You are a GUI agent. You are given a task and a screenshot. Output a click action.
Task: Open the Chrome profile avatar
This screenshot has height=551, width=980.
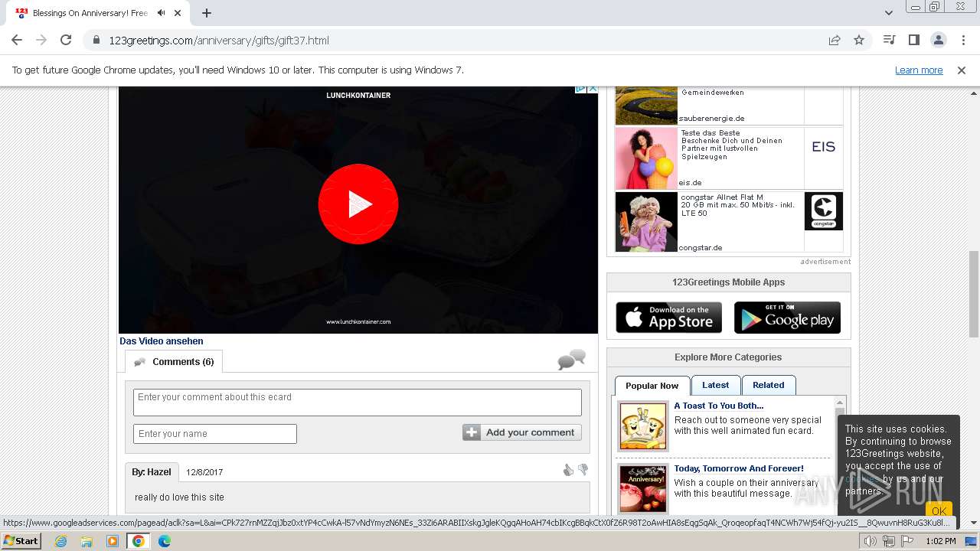pyautogui.click(x=938, y=40)
